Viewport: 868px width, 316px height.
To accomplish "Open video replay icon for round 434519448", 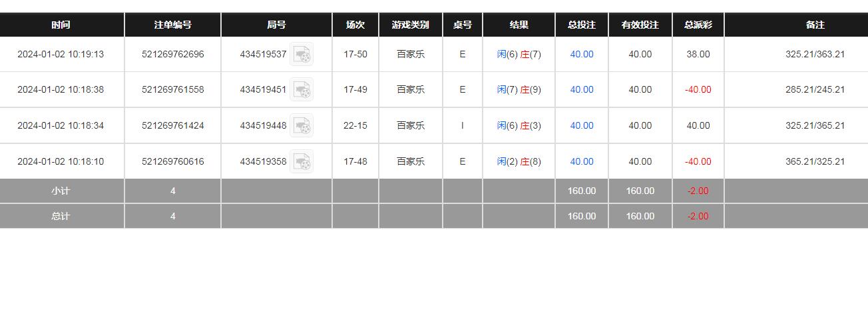I will (x=302, y=125).
